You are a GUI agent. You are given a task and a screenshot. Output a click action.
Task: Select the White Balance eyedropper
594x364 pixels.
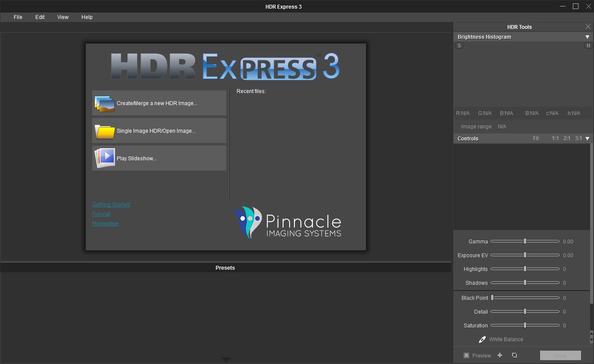[482, 339]
